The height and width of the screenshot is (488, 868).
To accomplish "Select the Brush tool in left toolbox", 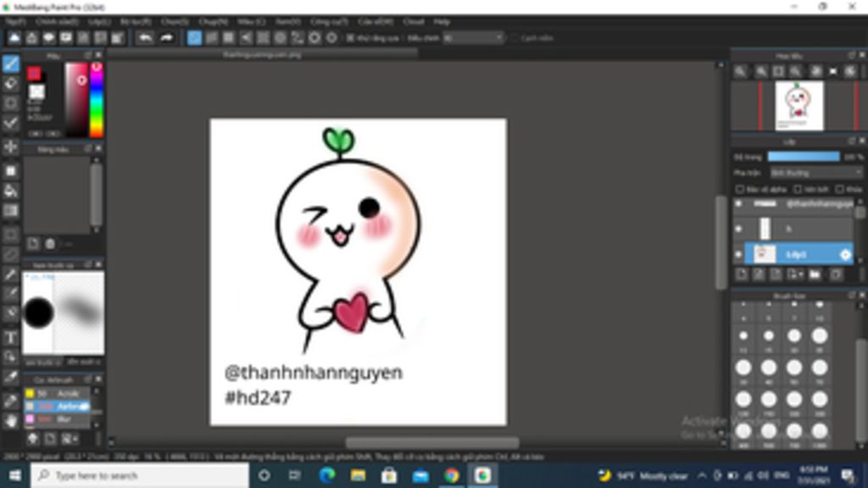I will 10,64.
